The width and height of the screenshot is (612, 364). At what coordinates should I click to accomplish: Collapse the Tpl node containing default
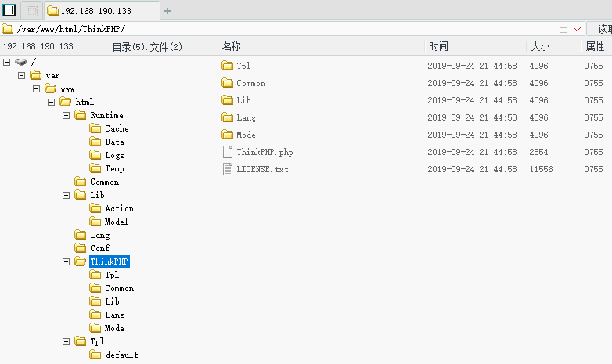point(66,341)
